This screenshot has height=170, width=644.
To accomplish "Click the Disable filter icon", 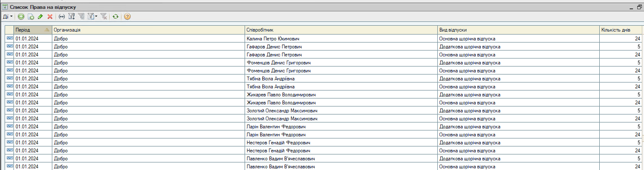I will click(104, 16).
